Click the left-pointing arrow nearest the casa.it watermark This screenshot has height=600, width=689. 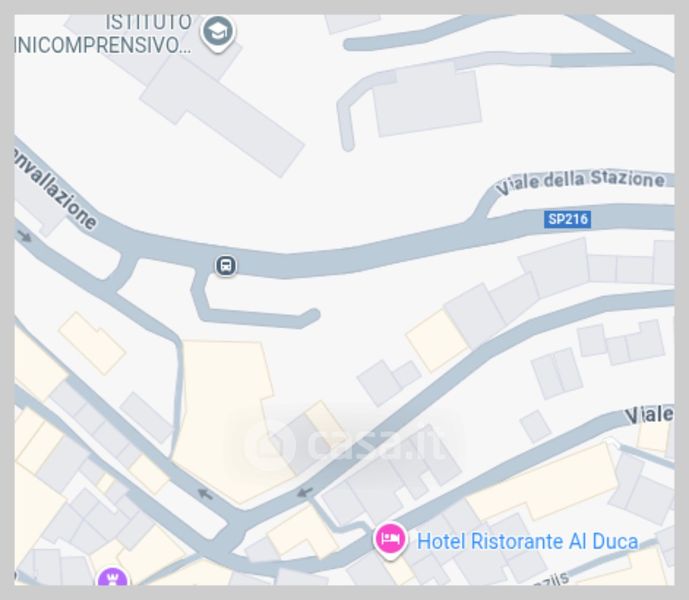(305, 491)
